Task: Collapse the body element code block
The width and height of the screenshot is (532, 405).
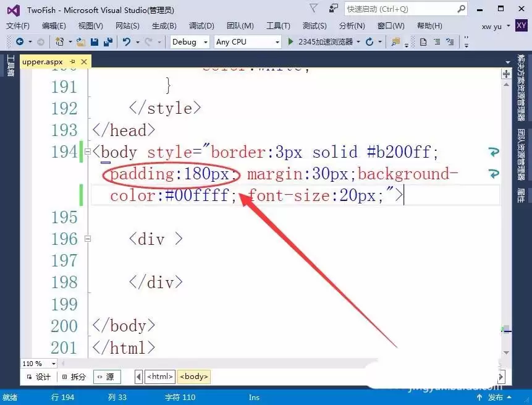Action: pos(89,152)
